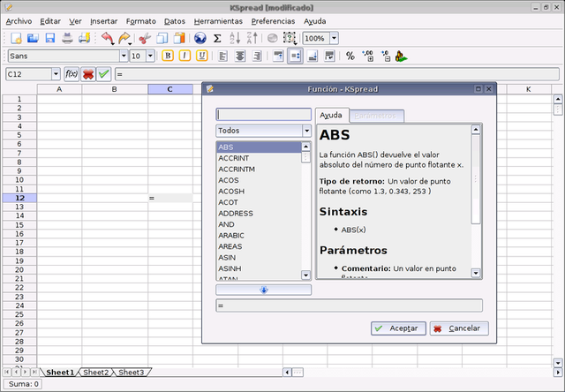Open the Insertar menu
The height and width of the screenshot is (392, 565).
pos(104,21)
